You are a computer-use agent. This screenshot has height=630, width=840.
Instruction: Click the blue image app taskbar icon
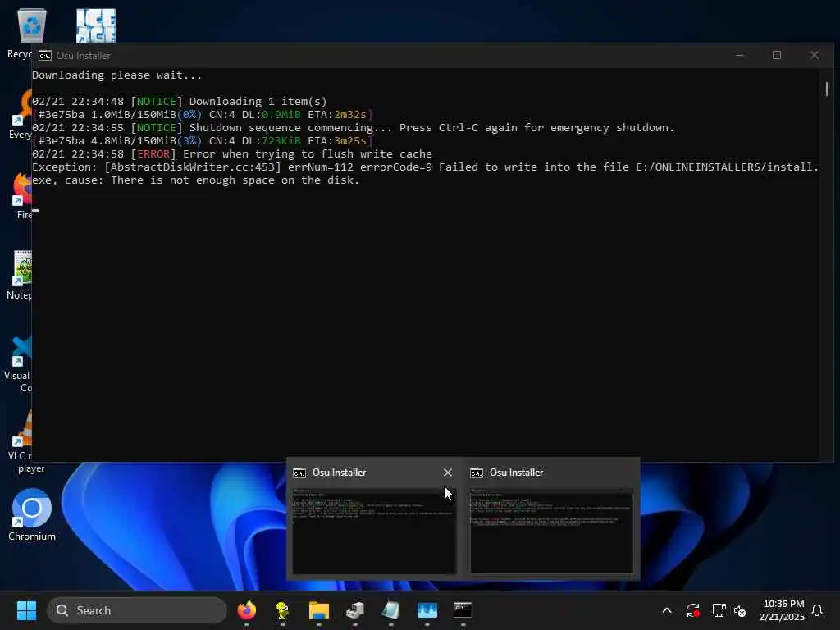point(427,609)
